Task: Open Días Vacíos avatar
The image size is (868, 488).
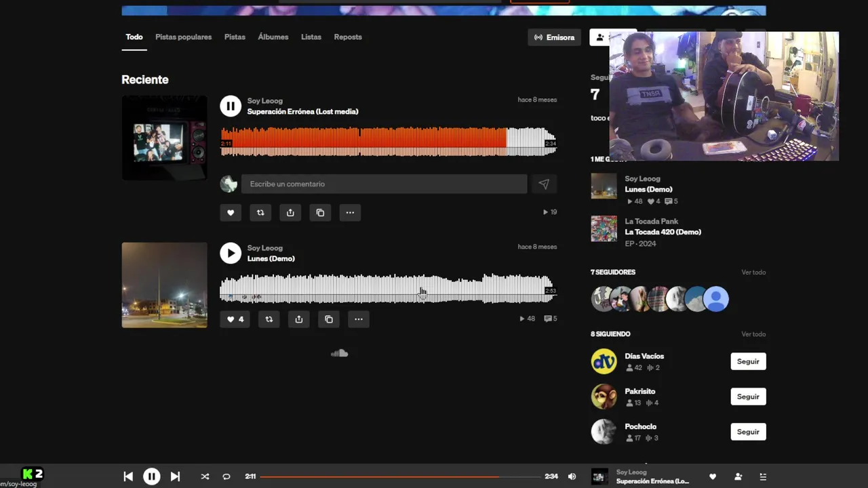Action: coord(604,361)
